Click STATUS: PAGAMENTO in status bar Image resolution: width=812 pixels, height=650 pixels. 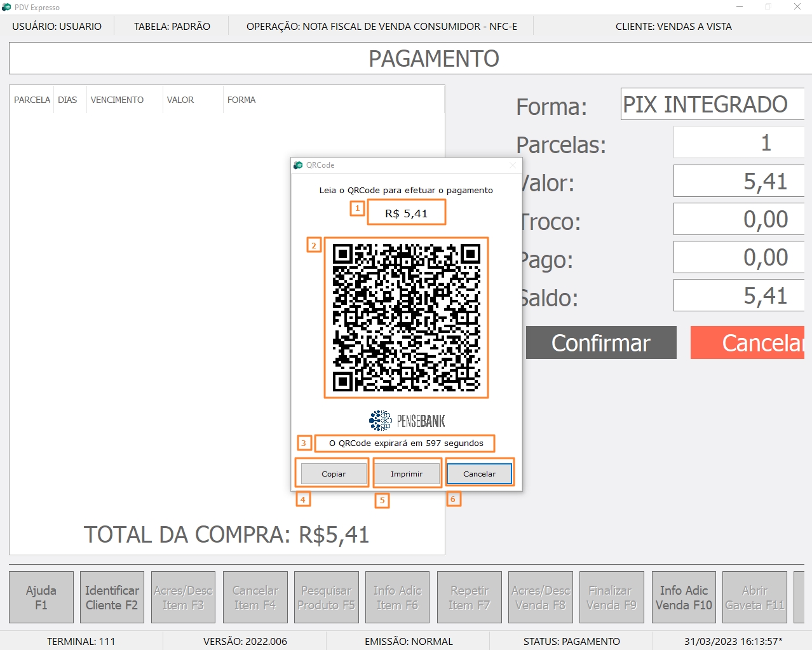[572, 642]
